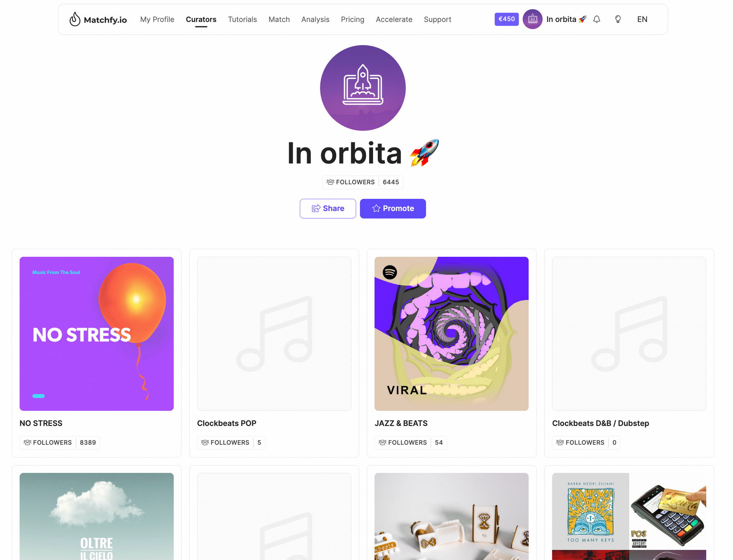This screenshot has height=560, width=733.
Task: Open the Clockbeats POP playlist title
Action: [227, 423]
